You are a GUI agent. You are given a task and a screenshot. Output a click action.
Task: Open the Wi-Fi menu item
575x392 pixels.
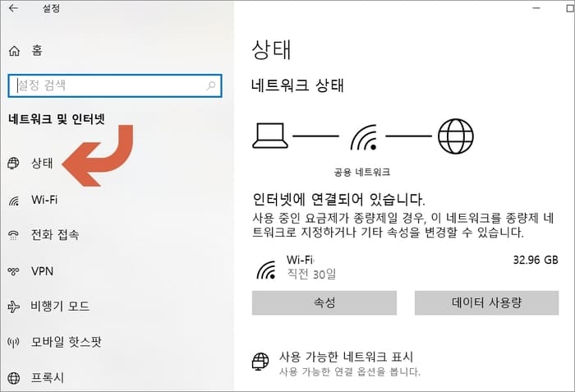[x=44, y=200]
